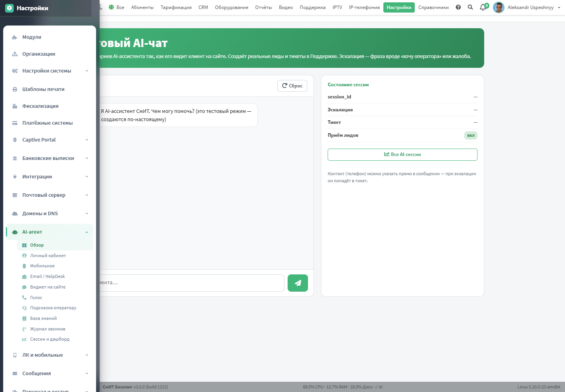Send message with paper plane button

298,283
